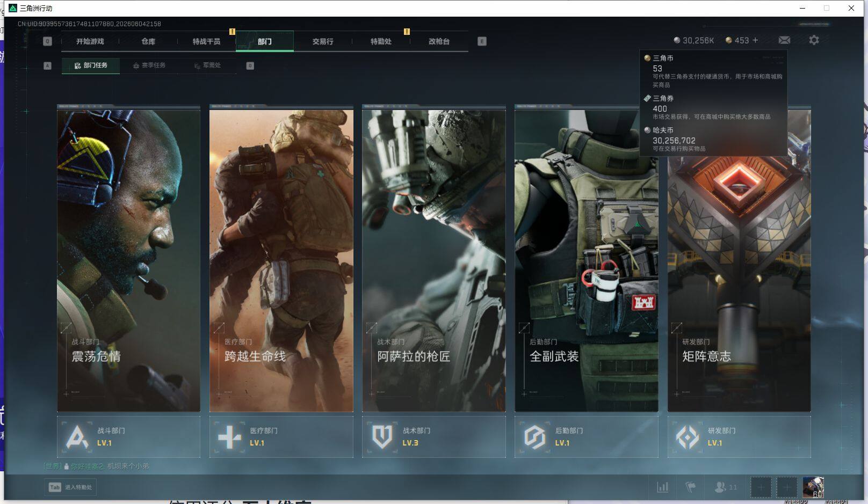
Task: Go to the 特战干员 tab
Action: coord(206,41)
